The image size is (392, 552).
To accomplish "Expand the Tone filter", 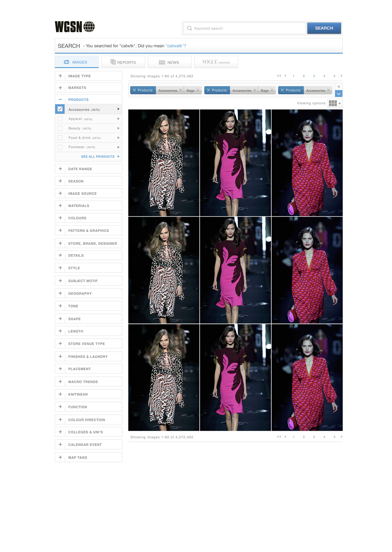I will click(x=88, y=306).
